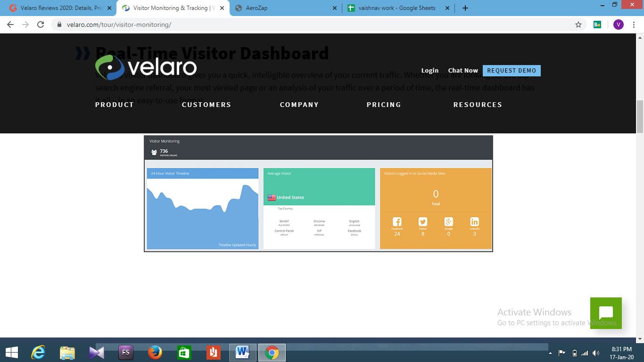Open the Windows Store taskbar icon
Image resolution: width=644 pixels, height=362 pixels.
point(184,352)
